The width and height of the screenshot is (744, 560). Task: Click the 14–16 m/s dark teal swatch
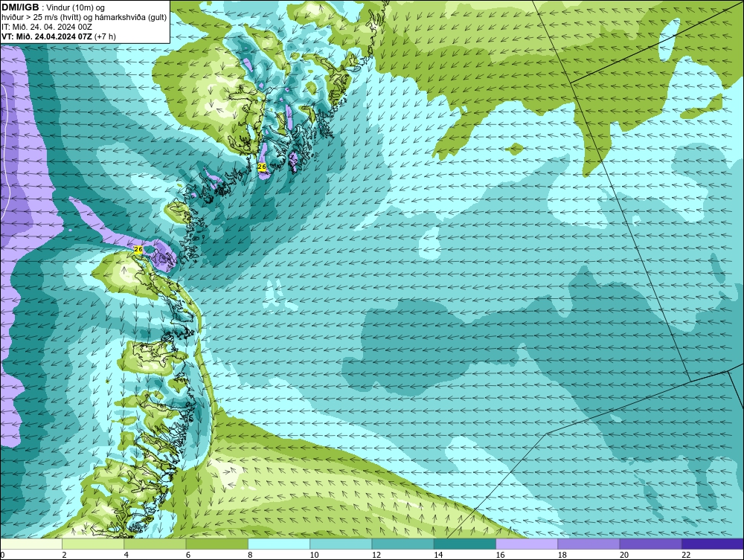[465, 544]
